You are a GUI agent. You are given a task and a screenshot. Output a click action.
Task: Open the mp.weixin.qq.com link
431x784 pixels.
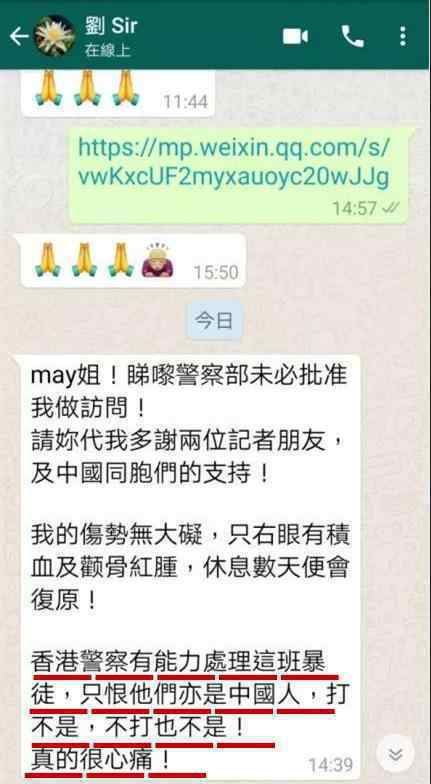pyautogui.click(x=234, y=162)
